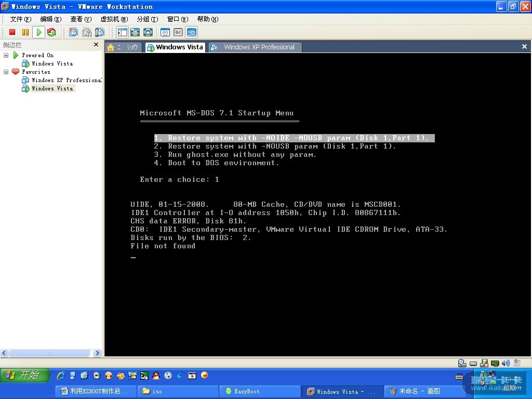
Task: Click the 'File not found' line
Action: pyautogui.click(x=163, y=246)
